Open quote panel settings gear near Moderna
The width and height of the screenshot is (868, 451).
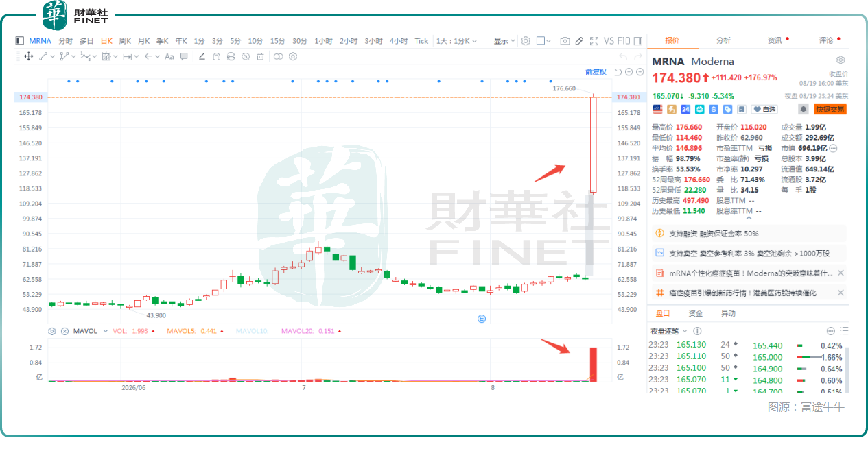(x=841, y=60)
